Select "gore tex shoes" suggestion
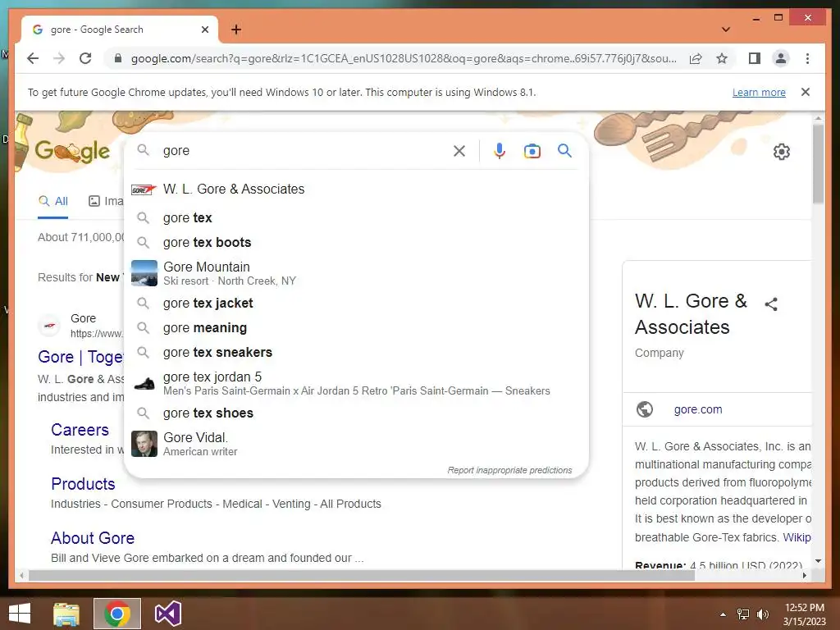 point(356,413)
